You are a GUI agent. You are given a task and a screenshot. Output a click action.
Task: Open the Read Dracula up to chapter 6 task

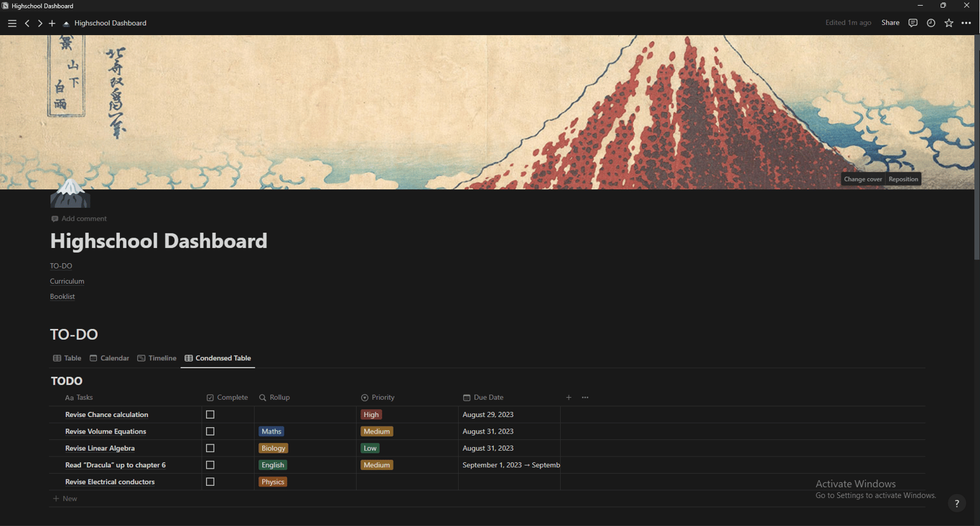115,465
